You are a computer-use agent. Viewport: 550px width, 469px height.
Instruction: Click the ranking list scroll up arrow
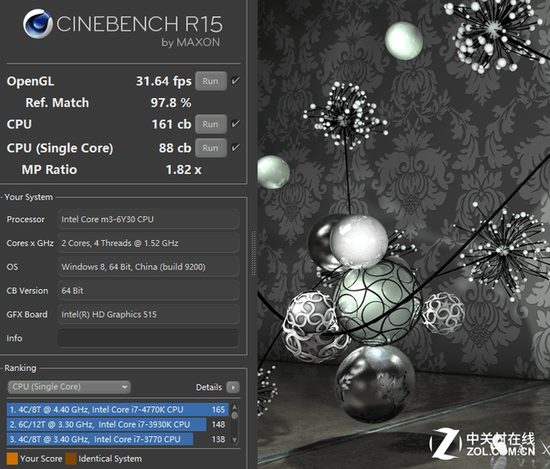(235, 407)
